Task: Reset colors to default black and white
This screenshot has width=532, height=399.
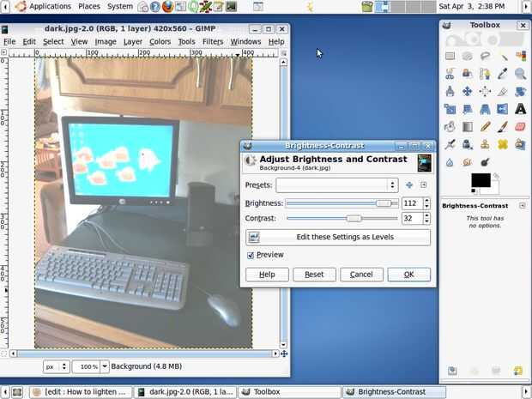Action: (474, 191)
